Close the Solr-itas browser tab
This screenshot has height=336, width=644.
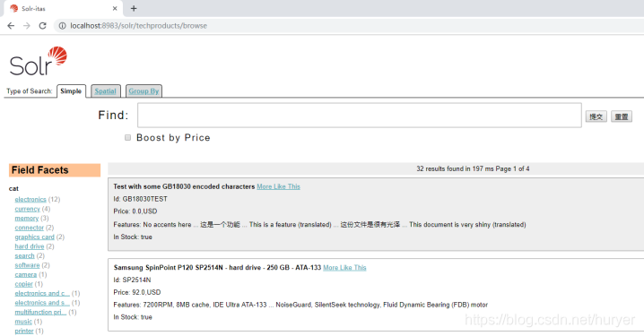(115, 8)
